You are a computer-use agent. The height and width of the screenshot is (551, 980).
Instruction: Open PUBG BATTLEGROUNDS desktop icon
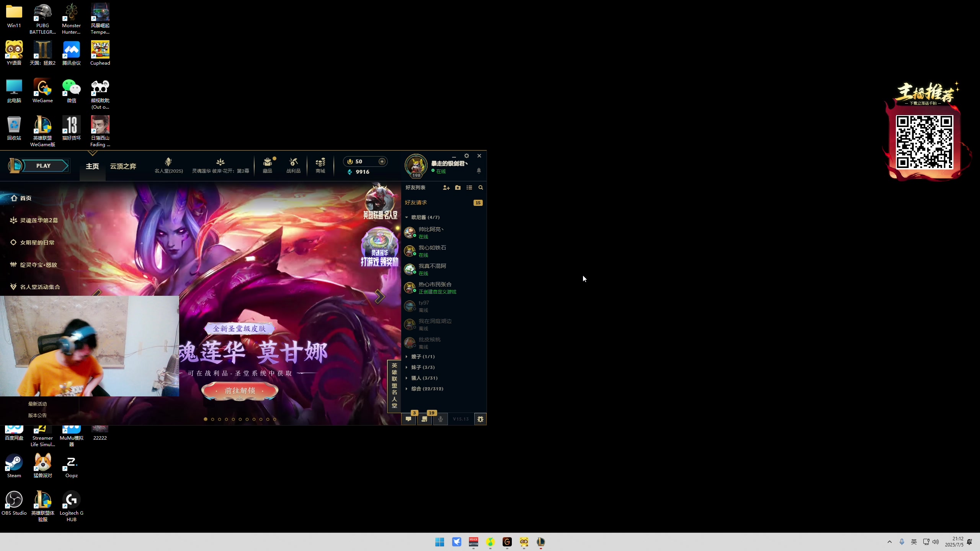coord(42,19)
